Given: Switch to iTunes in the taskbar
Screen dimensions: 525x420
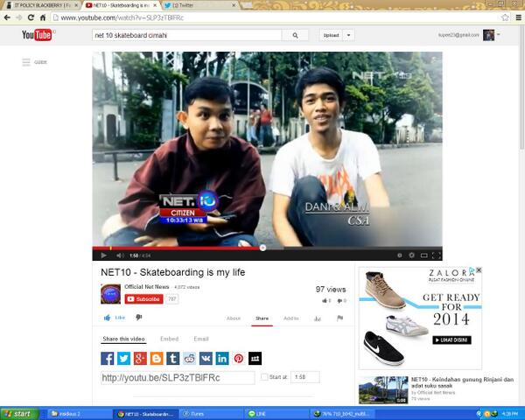Looking at the screenshot, I should tap(209, 414).
